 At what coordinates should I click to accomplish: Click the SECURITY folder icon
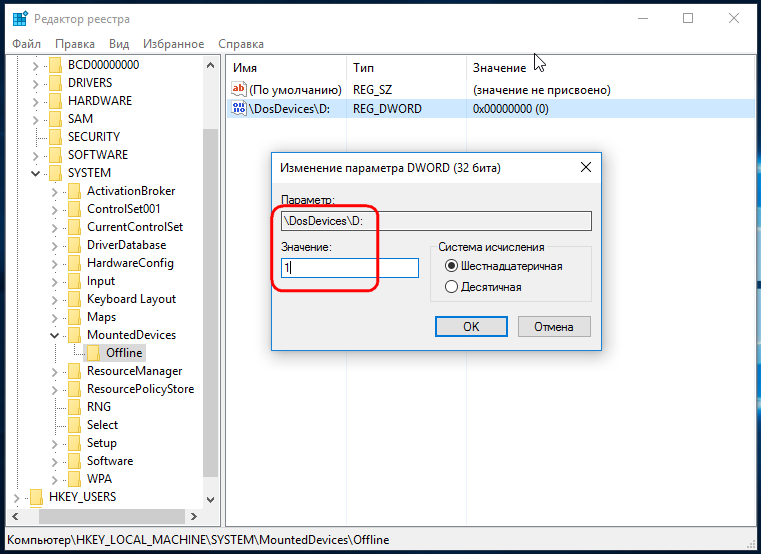pyautogui.click(x=56, y=137)
